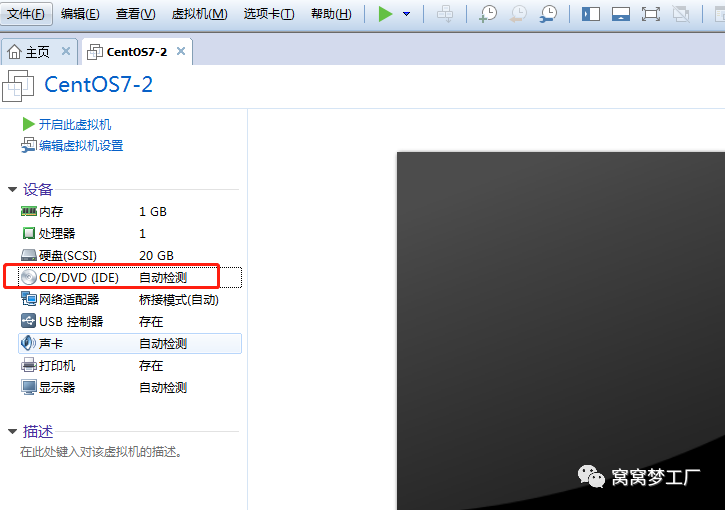This screenshot has width=725, height=510.
Task: Click the memory chip icon
Action: tap(29, 211)
